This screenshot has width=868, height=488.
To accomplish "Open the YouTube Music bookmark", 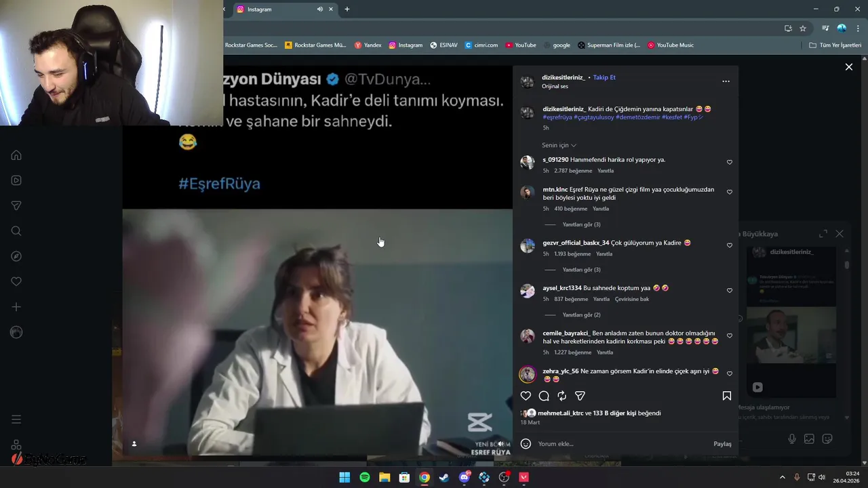I will tap(671, 45).
